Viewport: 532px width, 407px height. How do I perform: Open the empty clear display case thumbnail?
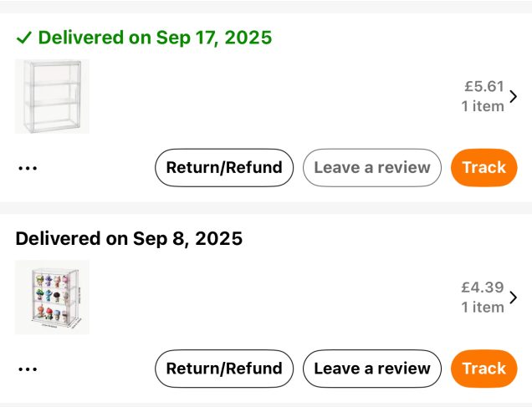point(52,96)
